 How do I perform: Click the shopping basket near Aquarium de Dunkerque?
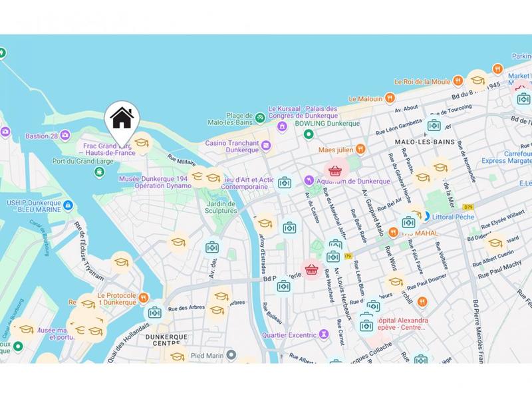(335, 170)
